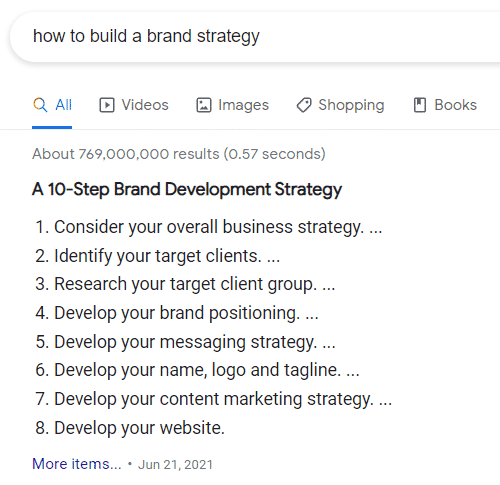Click list item Develop your website

(130, 428)
